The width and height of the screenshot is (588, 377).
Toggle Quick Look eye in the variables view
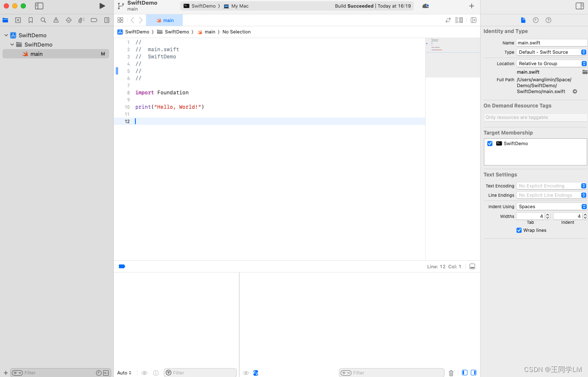[x=144, y=373]
